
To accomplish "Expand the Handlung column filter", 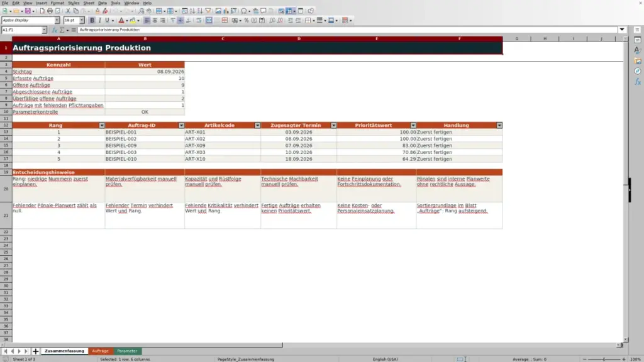I will [x=499, y=126].
